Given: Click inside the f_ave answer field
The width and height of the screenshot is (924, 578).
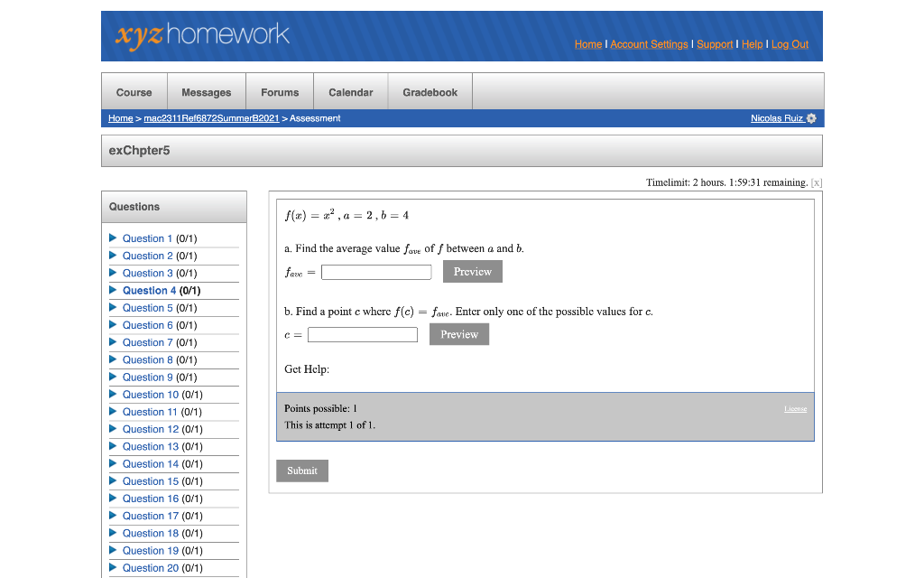Looking at the screenshot, I should pyautogui.click(x=375, y=272).
